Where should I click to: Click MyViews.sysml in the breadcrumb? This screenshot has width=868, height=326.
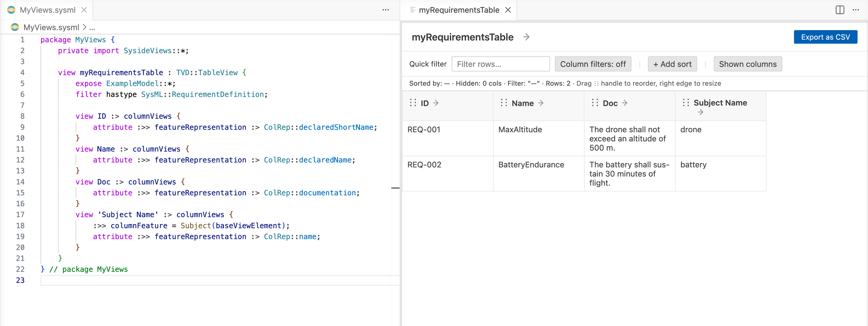(51, 27)
